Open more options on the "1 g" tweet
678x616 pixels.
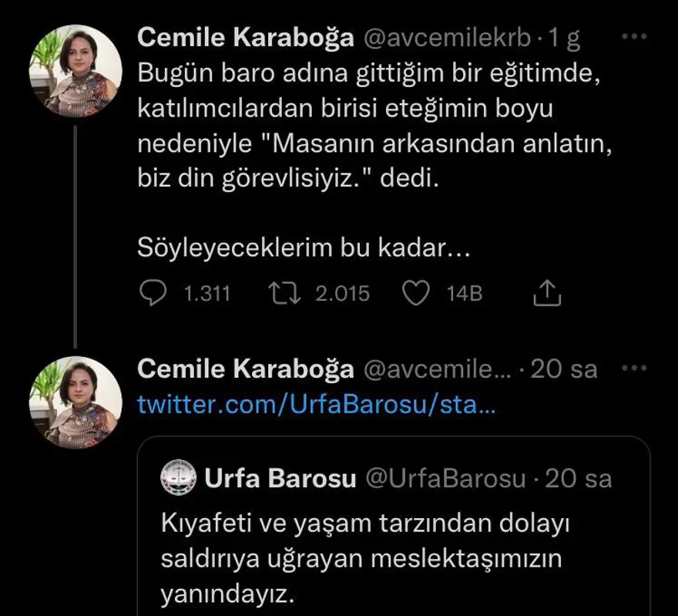(634, 39)
